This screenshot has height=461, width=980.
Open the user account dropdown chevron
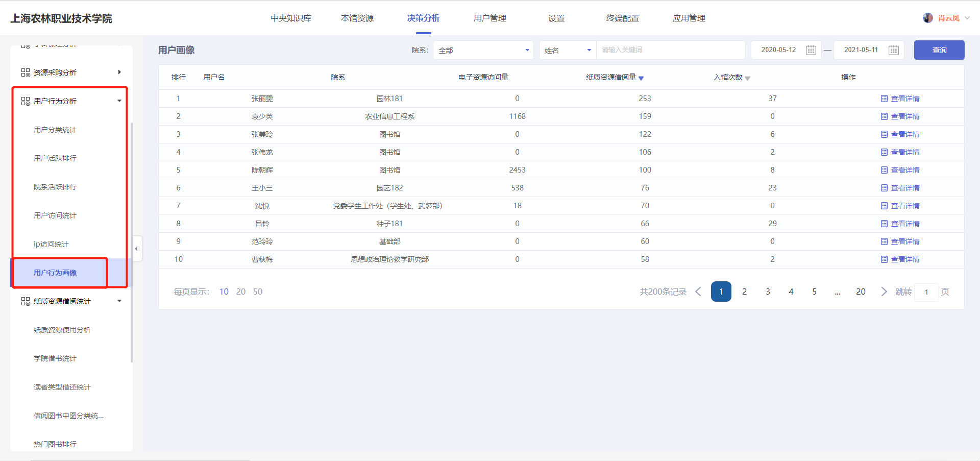pos(967,18)
